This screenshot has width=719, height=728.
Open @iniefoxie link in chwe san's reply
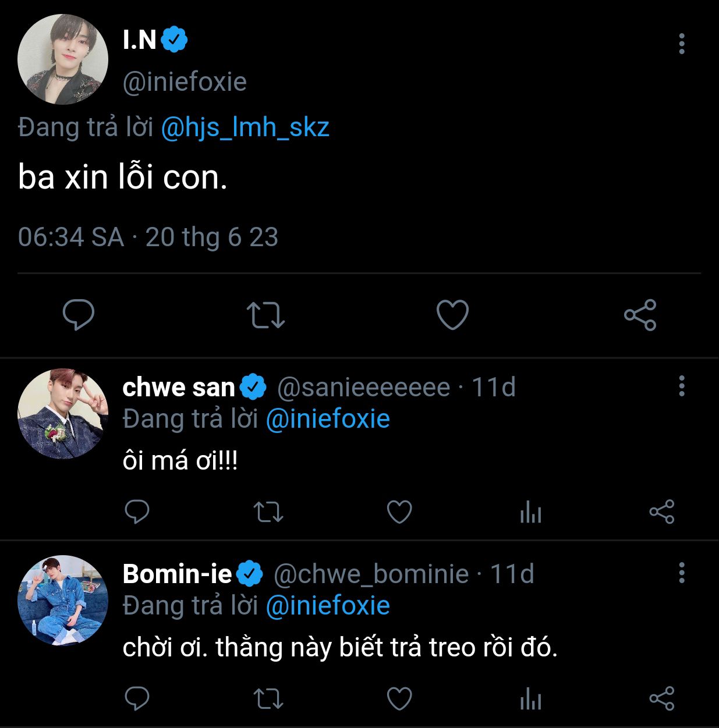[x=328, y=419]
